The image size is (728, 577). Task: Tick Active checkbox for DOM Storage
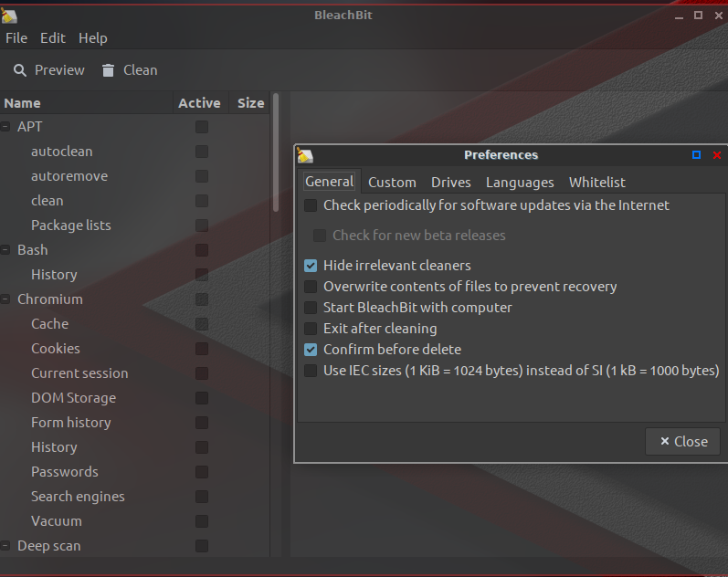[202, 398]
